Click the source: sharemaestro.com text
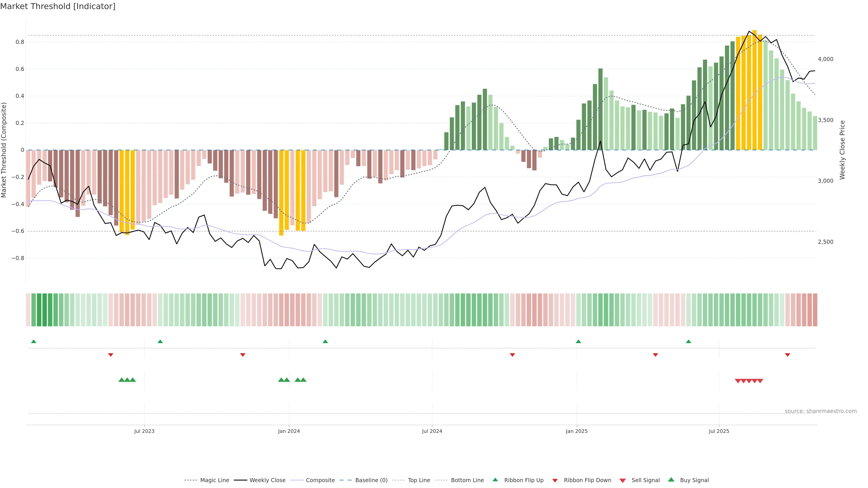This screenshot has height=488, width=868. point(821,411)
